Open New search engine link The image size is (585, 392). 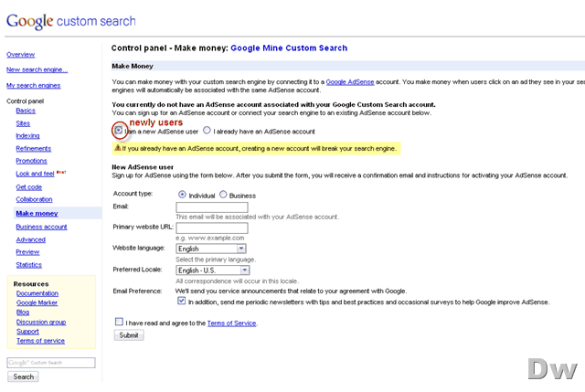tap(37, 69)
